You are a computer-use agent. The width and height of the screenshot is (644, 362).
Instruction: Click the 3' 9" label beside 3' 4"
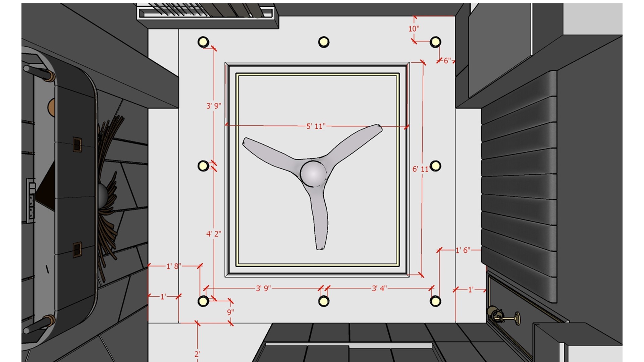pos(263,288)
